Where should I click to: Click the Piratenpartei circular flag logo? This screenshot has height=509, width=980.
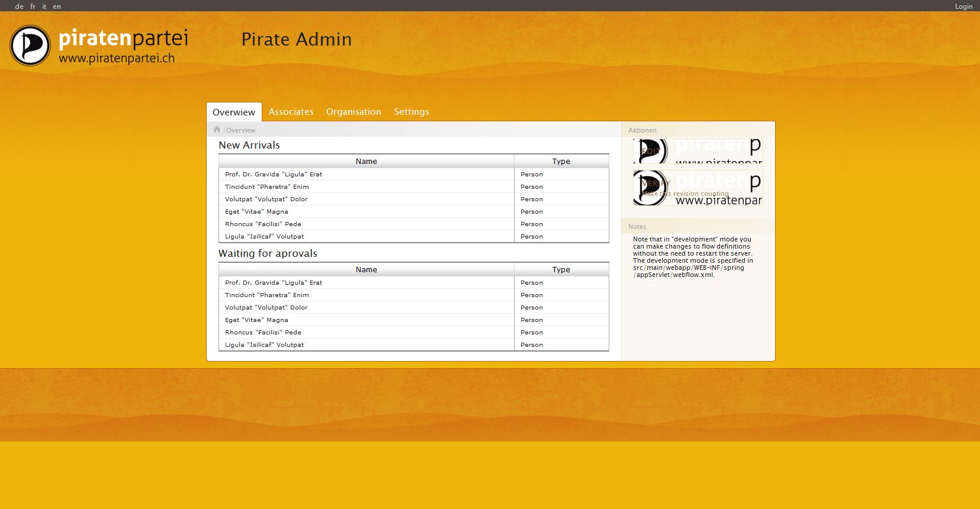[30, 46]
